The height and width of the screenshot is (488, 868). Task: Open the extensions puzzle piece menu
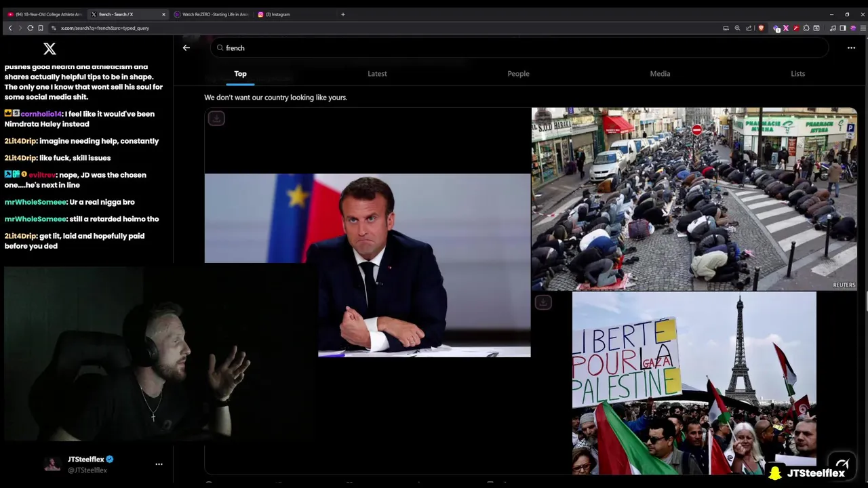point(806,28)
